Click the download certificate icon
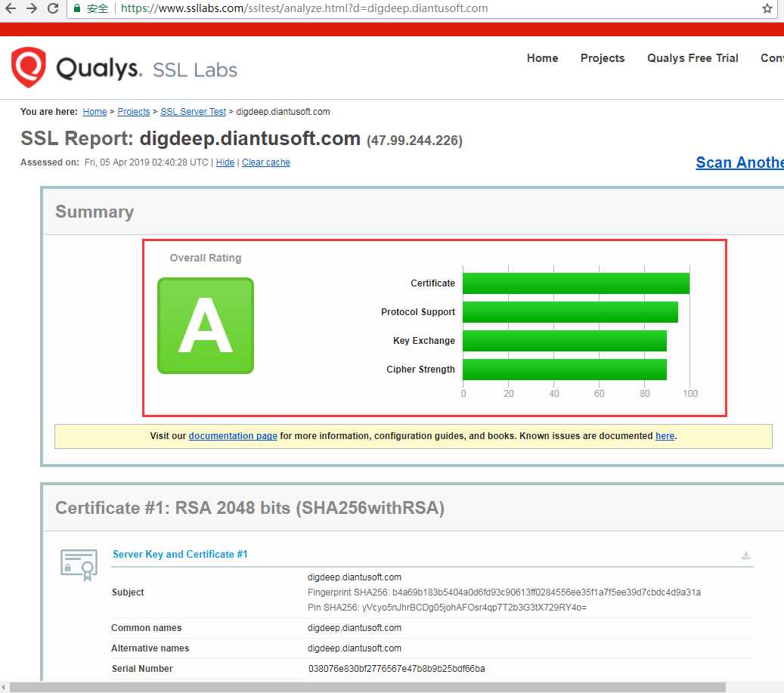The height and width of the screenshot is (693, 784). [x=745, y=555]
